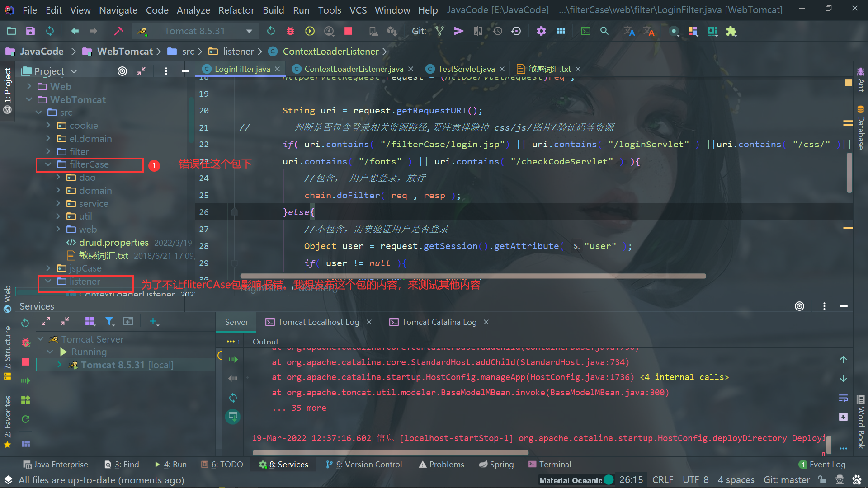
Task: Toggle read-only lock icon in status bar
Action: [822, 480]
